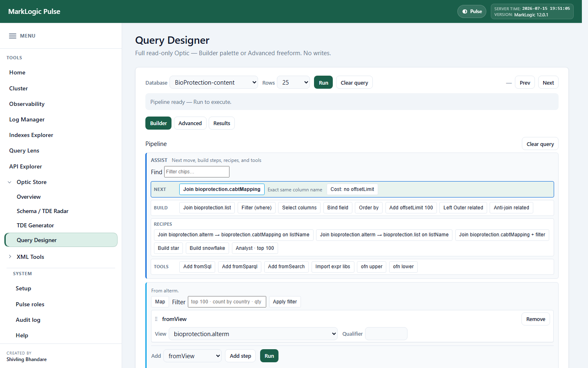Toggle the hamburger MENU icon
Screen dimensions: 588x368
13,36
